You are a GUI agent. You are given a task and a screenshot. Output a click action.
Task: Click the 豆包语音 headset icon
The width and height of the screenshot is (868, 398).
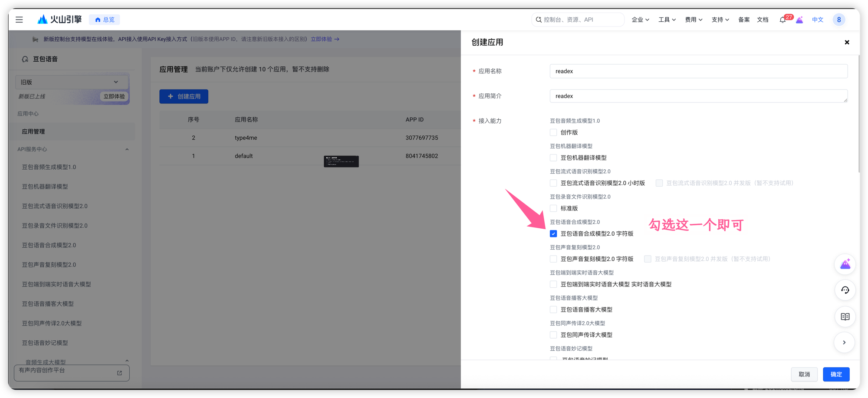[x=25, y=59]
